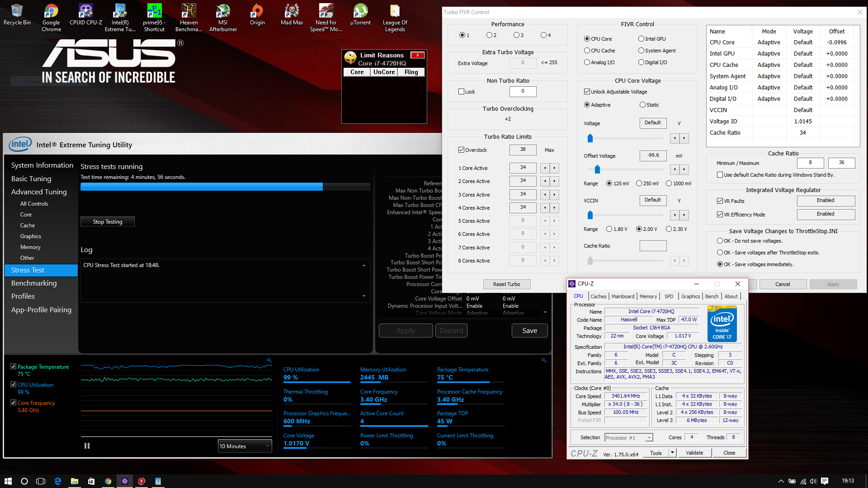The height and width of the screenshot is (488, 868).
Task: Enable Unlock Adjustable Voltage checkbox
Action: click(587, 92)
